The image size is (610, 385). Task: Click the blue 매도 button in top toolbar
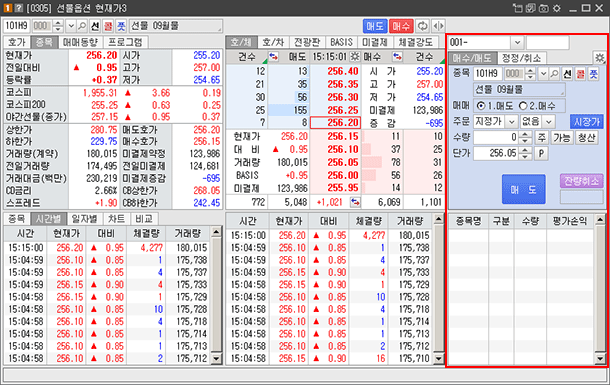point(375,26)
